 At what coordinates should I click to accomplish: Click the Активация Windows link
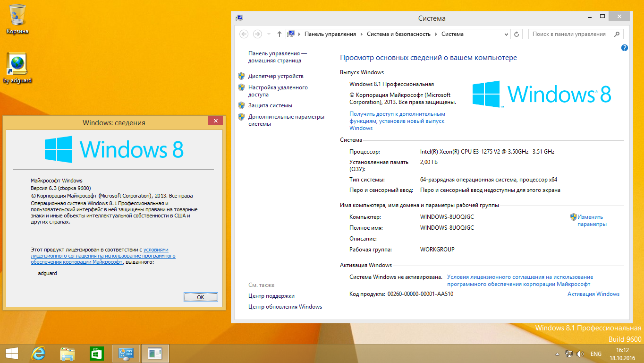click(593, 294)
